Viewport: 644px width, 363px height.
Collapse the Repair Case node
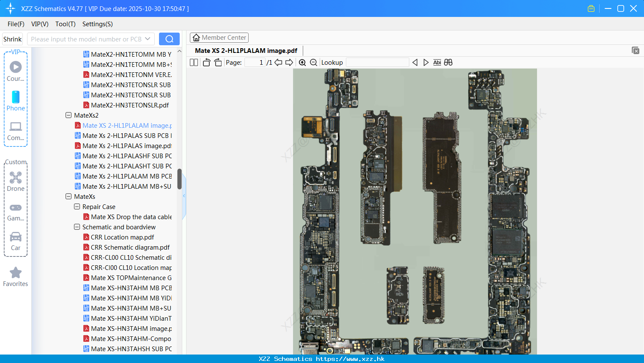click(x=77, y=206)
